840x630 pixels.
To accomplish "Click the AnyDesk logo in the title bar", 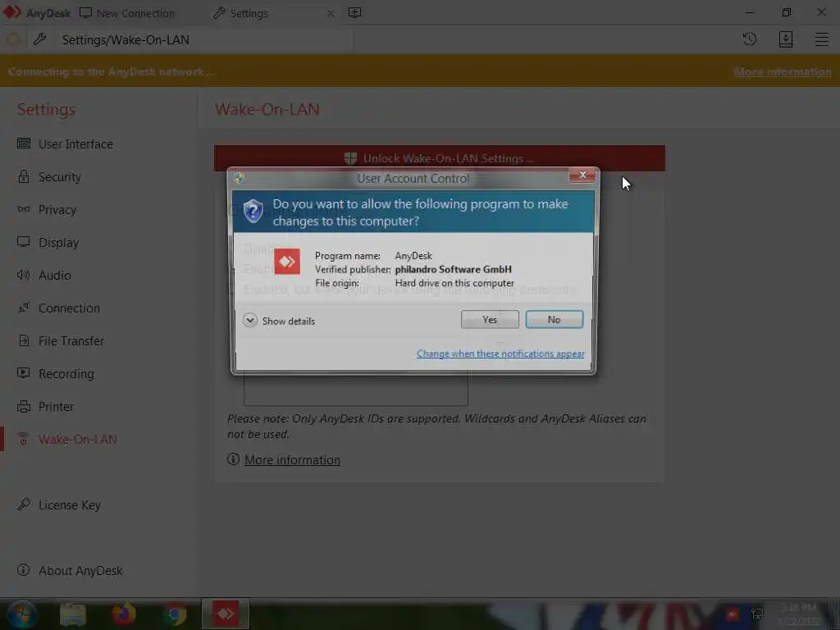I will pos(12,12).
